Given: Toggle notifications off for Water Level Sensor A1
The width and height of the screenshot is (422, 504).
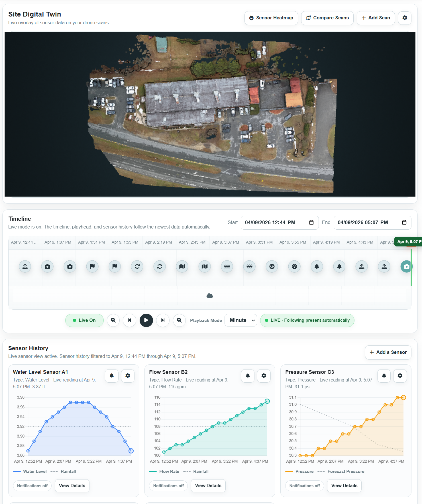Looking at the screenshot, I should pos(32,486).
